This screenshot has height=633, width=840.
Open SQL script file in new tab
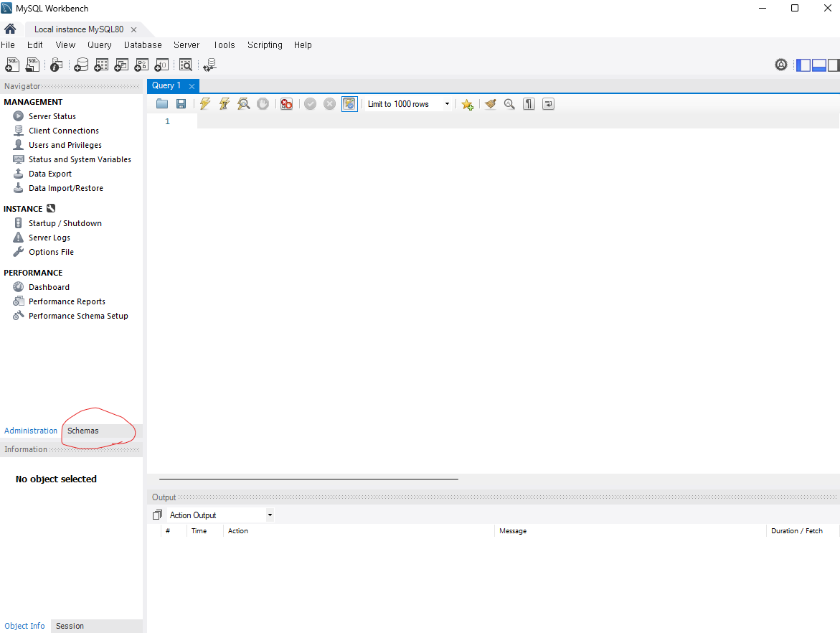point(32,65)
